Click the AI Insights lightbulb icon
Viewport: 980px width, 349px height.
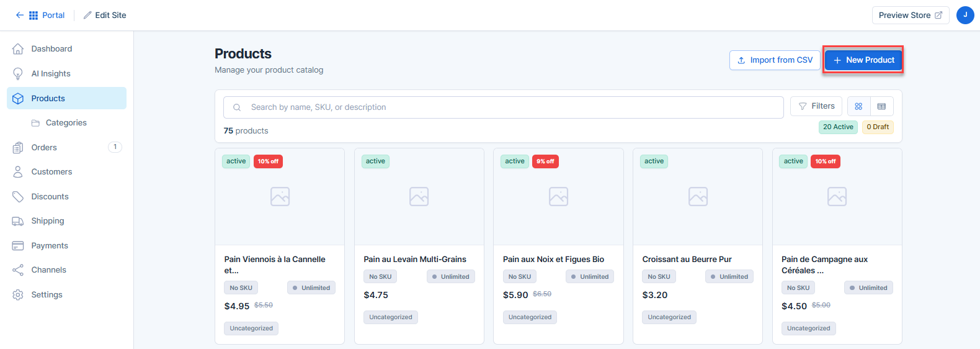pos(18,73)
